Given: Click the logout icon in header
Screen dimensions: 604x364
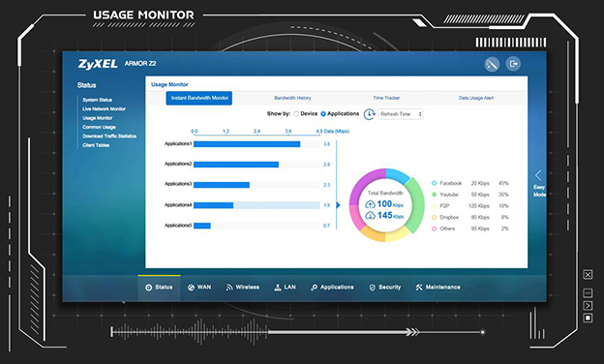Looking at the screenshot, I should tap(513, 64).
